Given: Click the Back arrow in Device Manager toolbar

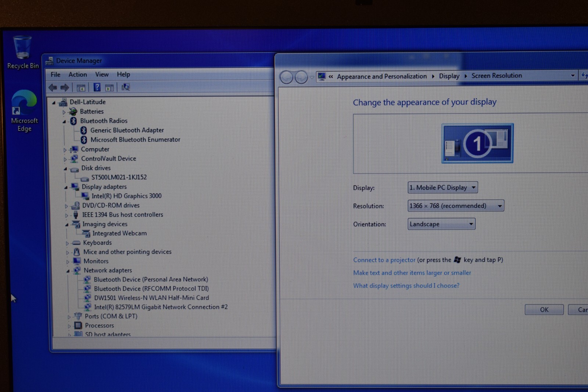Looking at the screenshot, I should [53, 87].
